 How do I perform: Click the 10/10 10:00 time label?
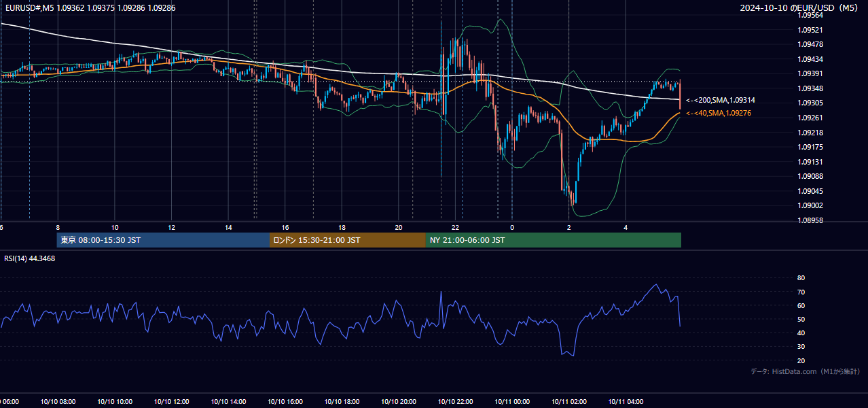coord(115,402)
